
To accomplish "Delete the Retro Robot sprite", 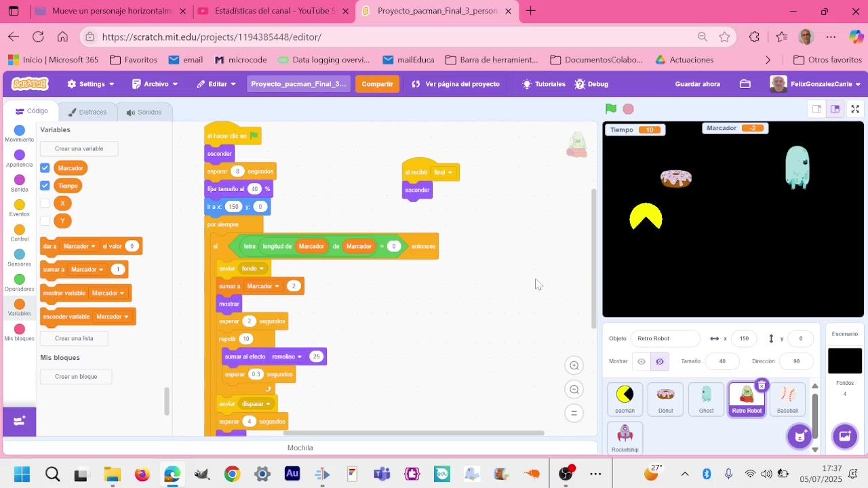I will [x=762, y=386].
